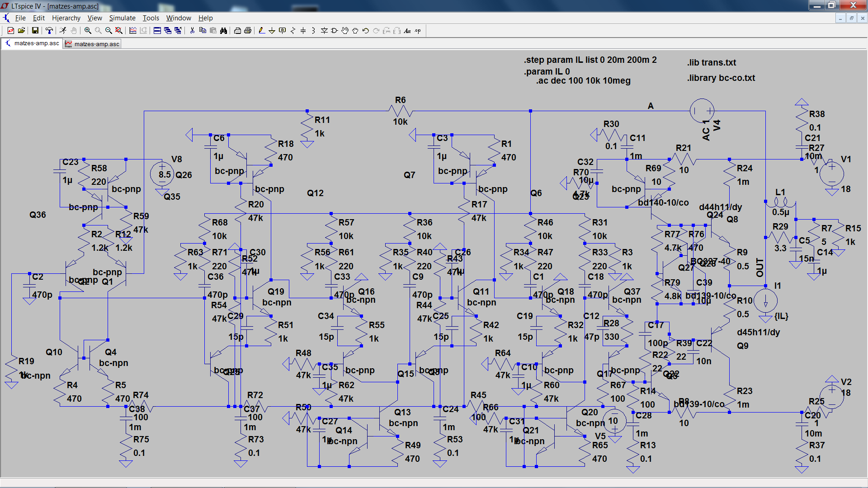Switch to the first matzes-amp.asc schematic tab
The width and height of the screenshot is (868, 488).
tap(32, 43)
